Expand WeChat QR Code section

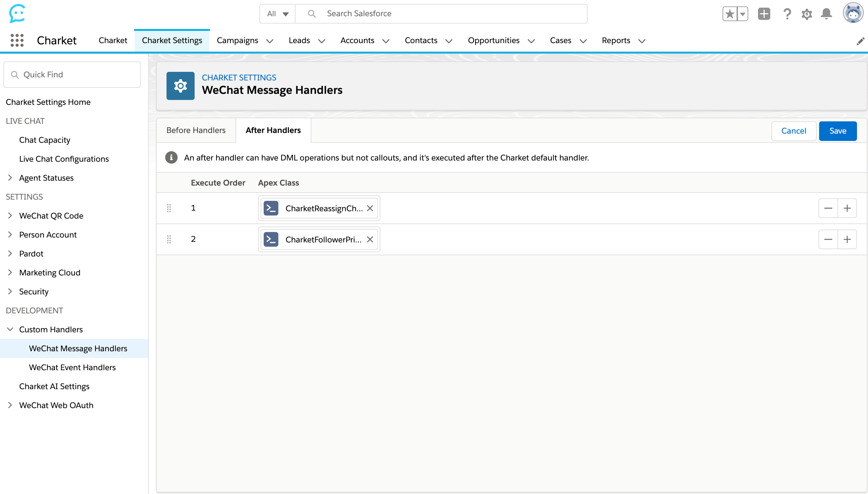tap(10, 216)
